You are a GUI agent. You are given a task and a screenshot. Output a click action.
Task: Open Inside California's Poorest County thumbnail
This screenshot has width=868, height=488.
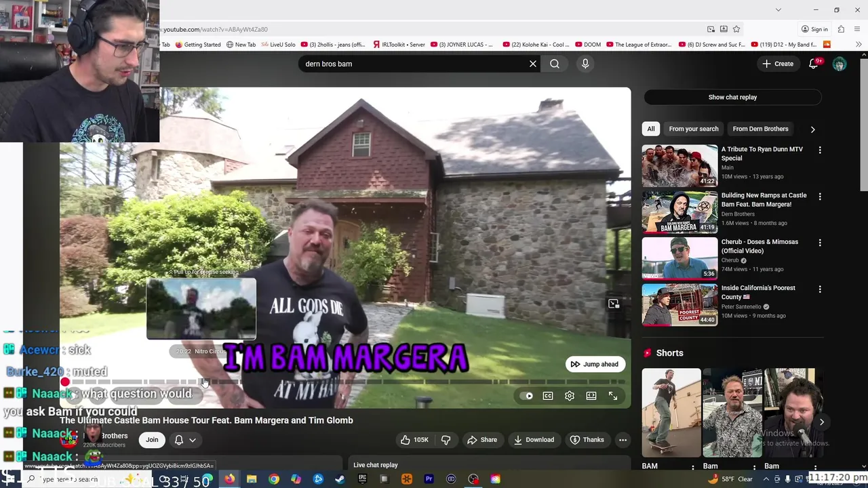click(679, 304)
